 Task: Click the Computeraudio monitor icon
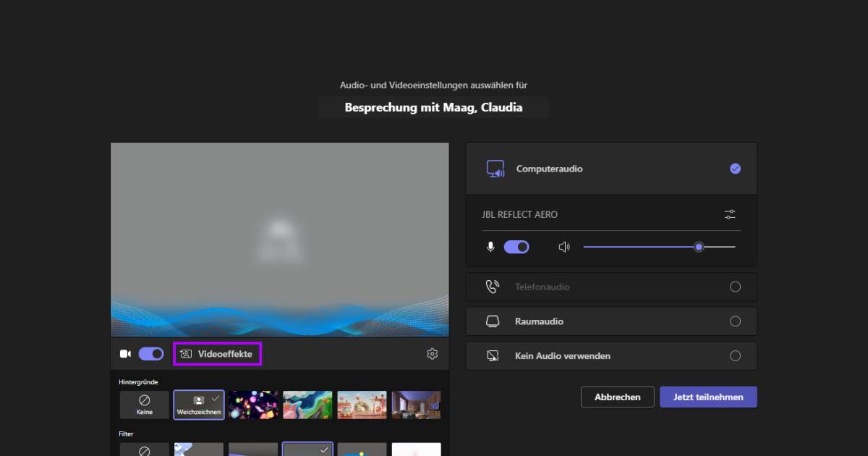click(x=495, y=168)
